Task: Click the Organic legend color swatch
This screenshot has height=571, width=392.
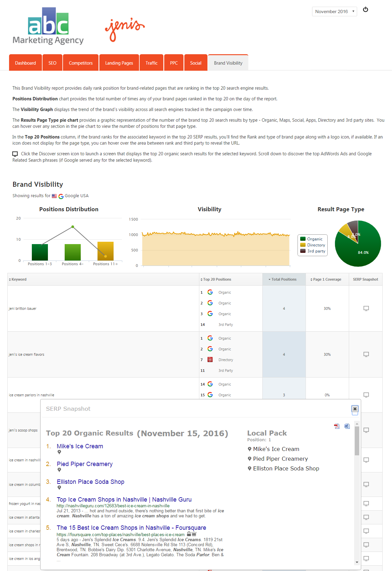Action: pos(303,239)
